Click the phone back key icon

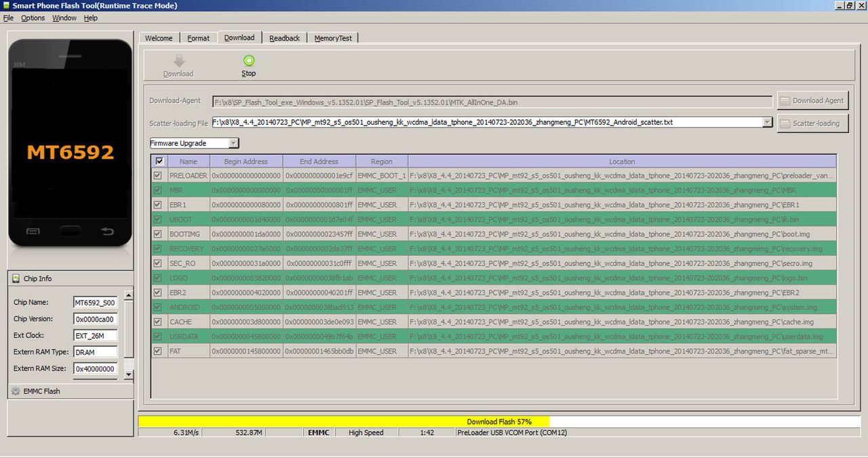pos(107,231)
